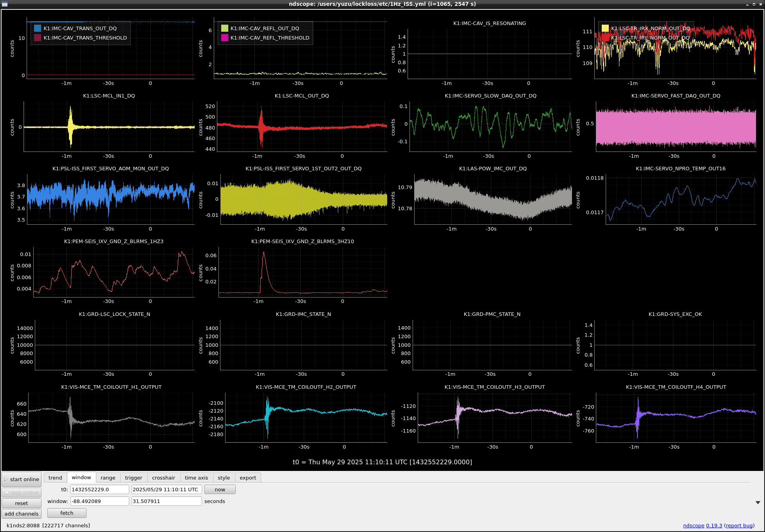Click blue swatch of IMC-CAV_TRANS_OUT_DQ legend
Screen dimensions: 765x532
coord(38,28)
